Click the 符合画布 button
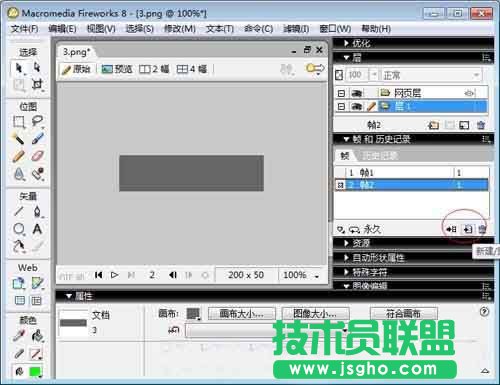 click(x=404, y=314)
